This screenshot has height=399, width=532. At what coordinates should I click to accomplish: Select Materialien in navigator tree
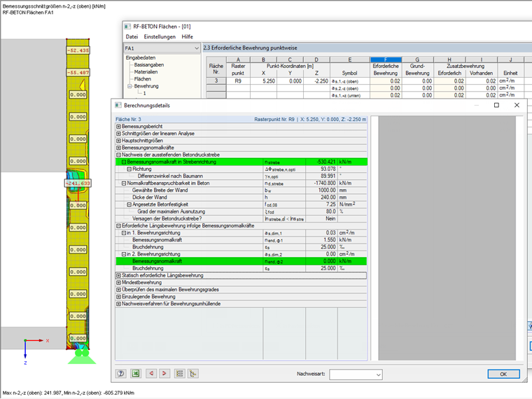[x=146, y=72]
